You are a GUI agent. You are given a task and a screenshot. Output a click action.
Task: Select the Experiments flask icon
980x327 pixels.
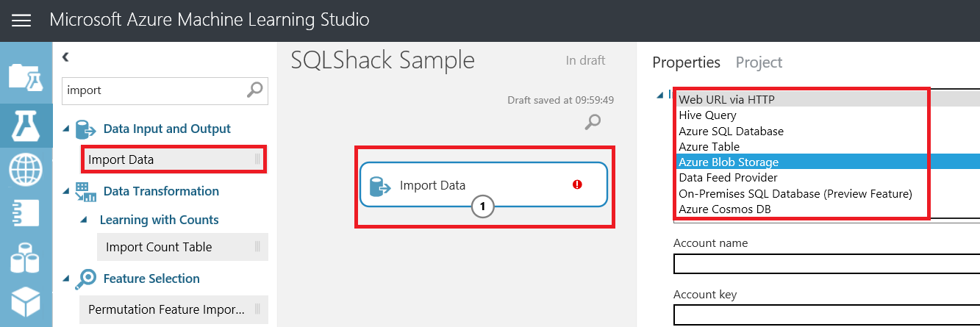point(25,123)
